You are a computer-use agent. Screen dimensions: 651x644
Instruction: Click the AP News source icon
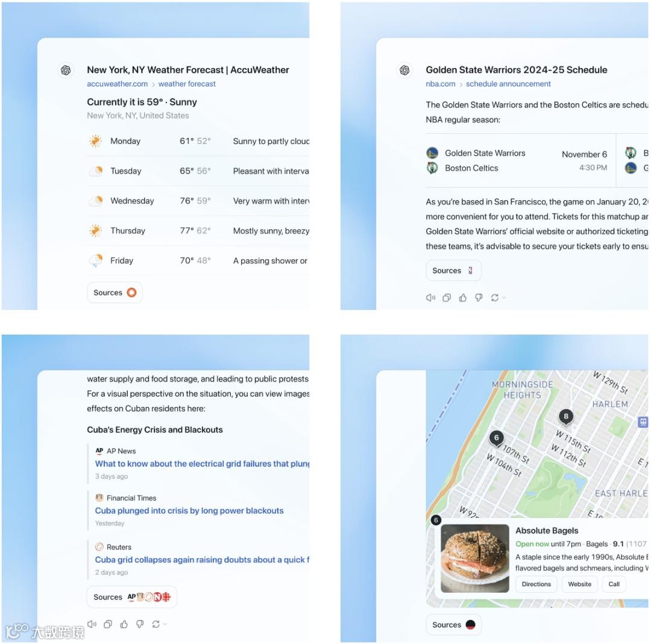coord(99,451)
